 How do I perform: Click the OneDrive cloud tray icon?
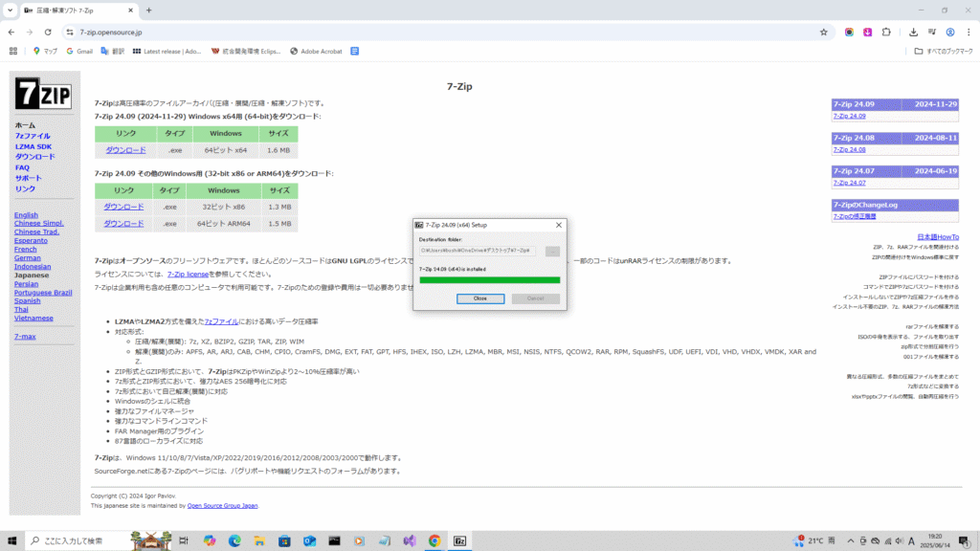click(875, 541)
